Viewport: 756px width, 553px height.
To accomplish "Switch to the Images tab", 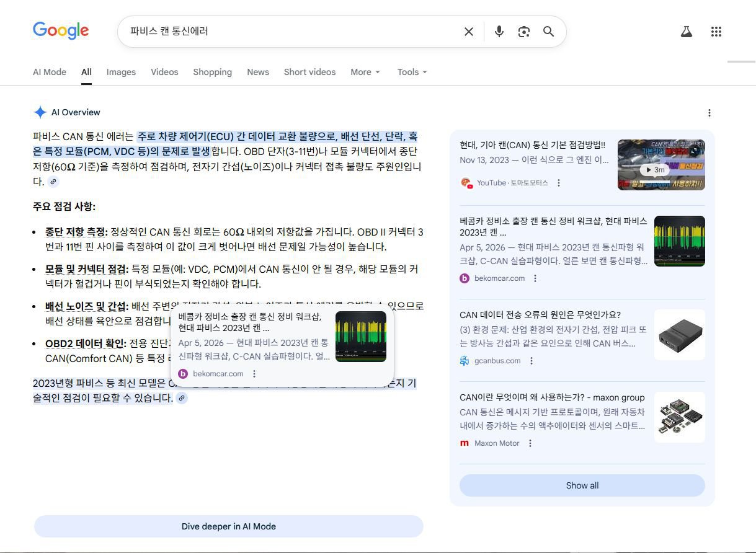I will 120,72.
